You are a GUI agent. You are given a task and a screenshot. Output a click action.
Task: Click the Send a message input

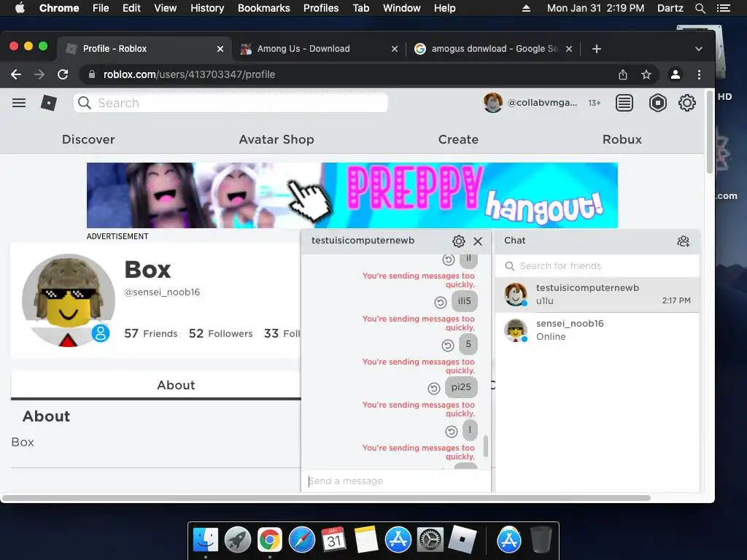pyautogui.click(x=396, y=481)
